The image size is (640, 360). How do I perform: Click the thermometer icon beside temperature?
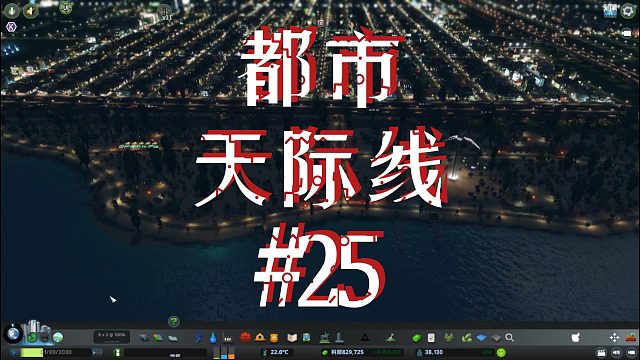[x=265, y=352]
